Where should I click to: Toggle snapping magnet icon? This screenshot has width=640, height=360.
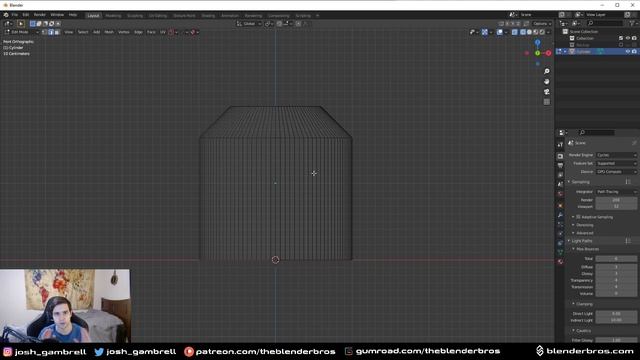coord(279,24)
